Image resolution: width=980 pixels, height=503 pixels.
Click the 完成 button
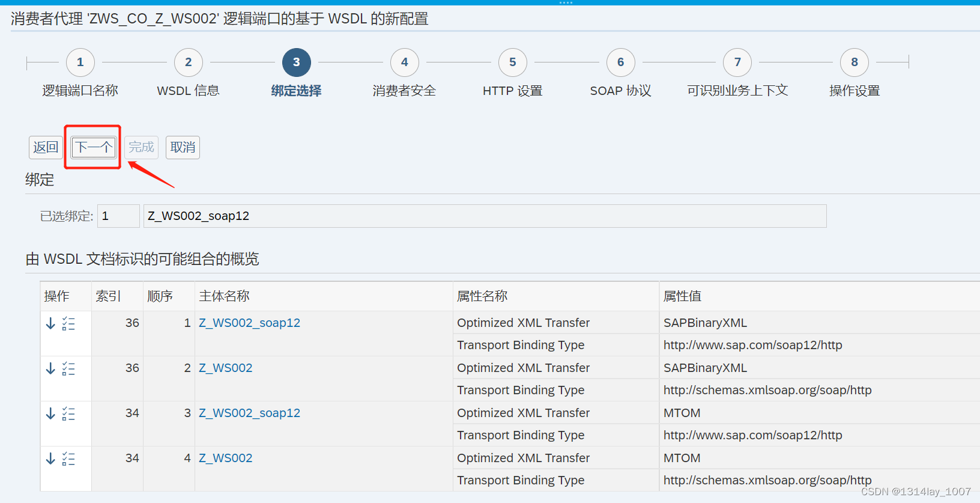[141, 147]
